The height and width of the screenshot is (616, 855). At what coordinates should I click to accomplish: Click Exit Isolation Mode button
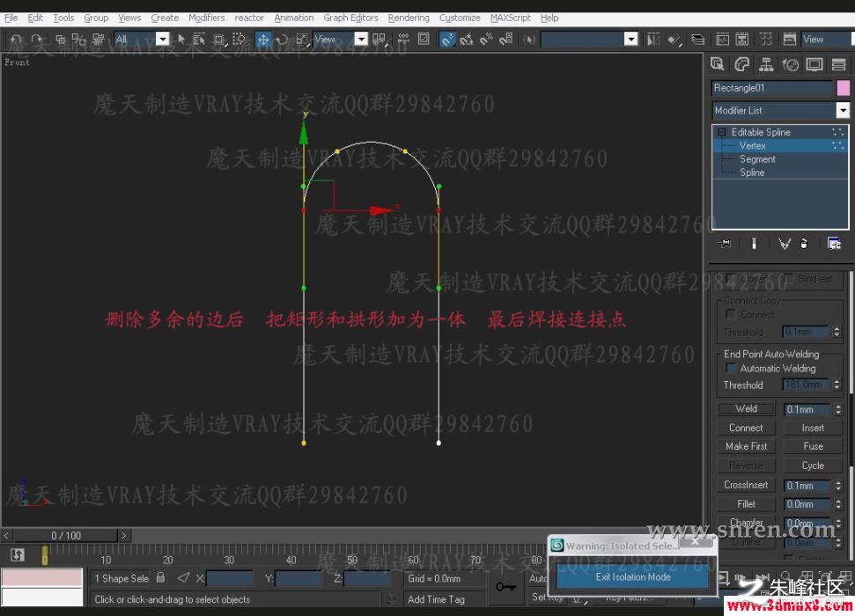tap(632, 576)
